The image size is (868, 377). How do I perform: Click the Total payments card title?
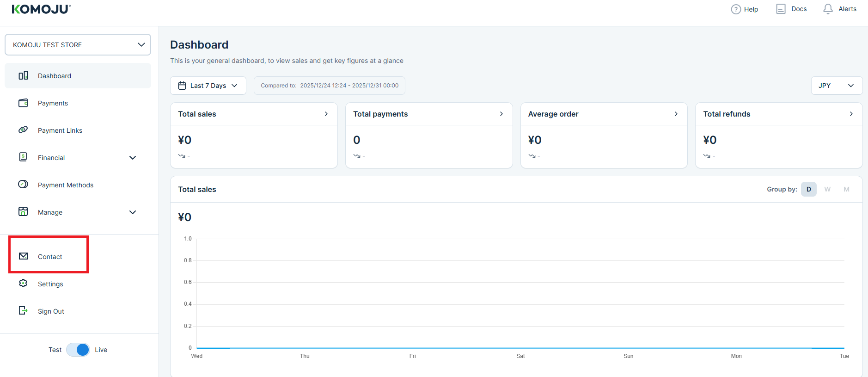coord(380,114)
